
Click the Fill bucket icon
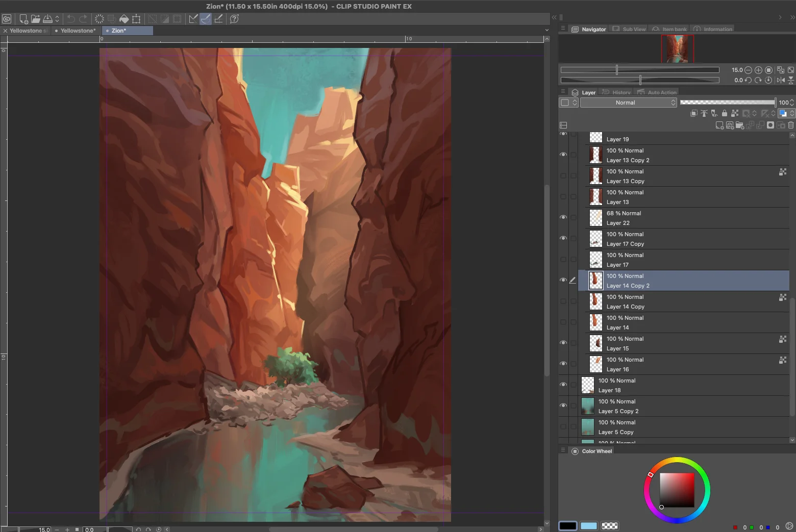(124, 19)
